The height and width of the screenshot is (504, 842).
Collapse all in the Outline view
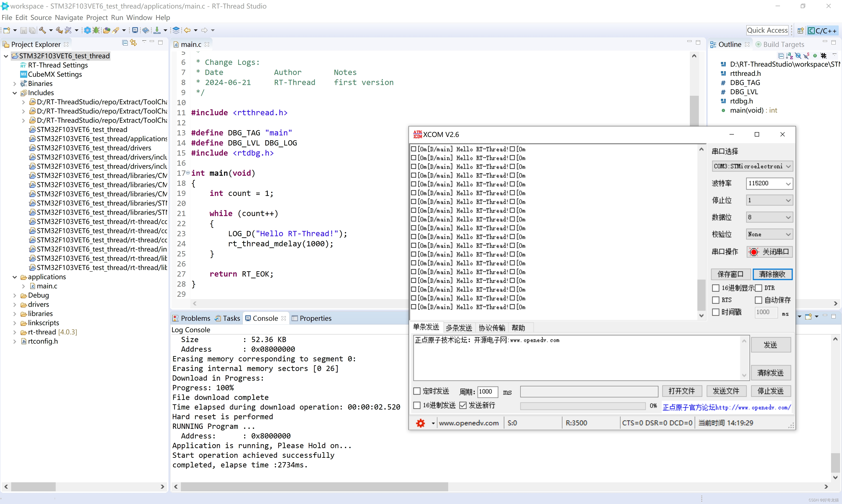pyautogui.click(x=781, y=56)
